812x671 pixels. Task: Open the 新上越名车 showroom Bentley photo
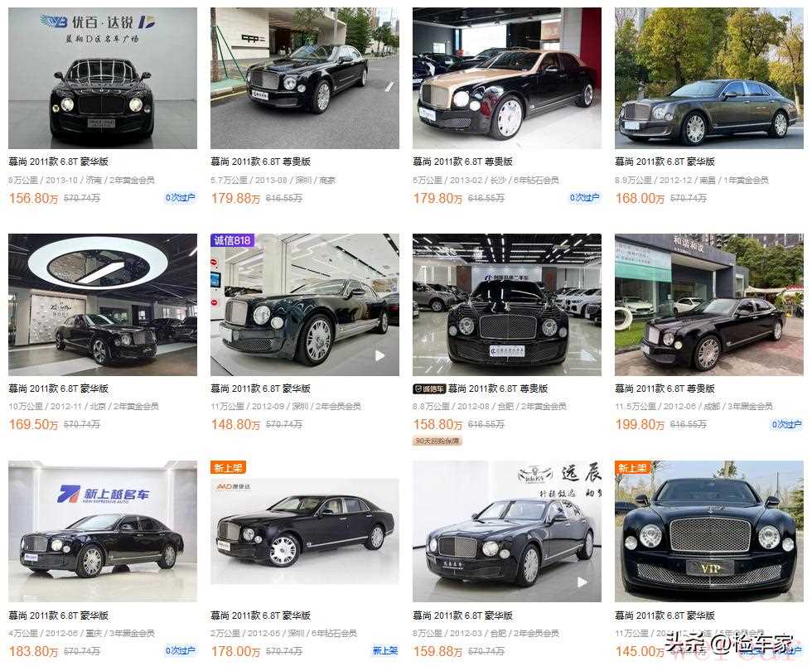(x=103, y=532)
